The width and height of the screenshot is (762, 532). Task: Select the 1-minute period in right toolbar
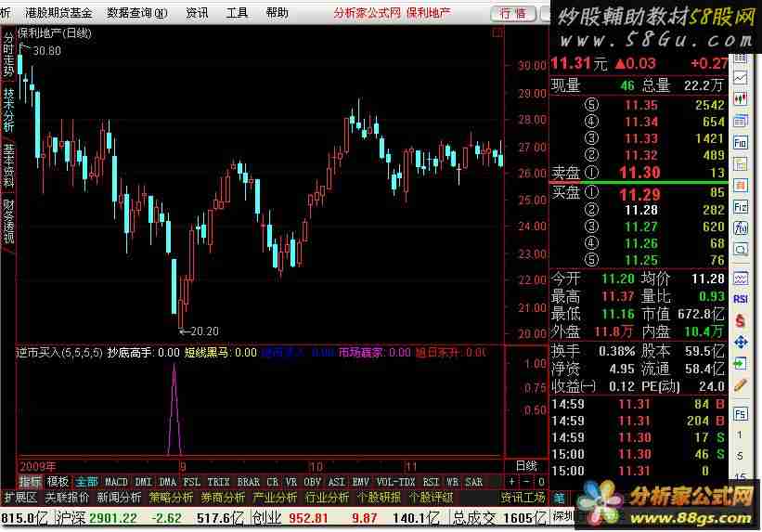(740, 435)
